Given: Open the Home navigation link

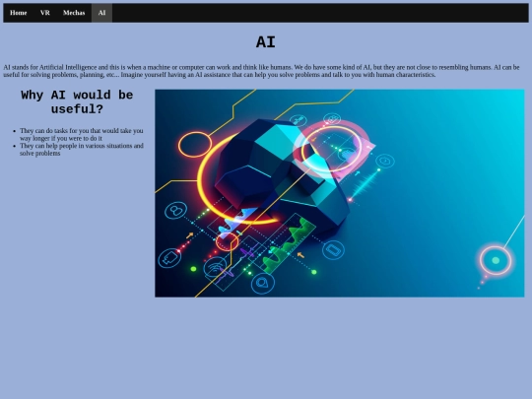Looking at the screenshot, I should coord(19,13).
